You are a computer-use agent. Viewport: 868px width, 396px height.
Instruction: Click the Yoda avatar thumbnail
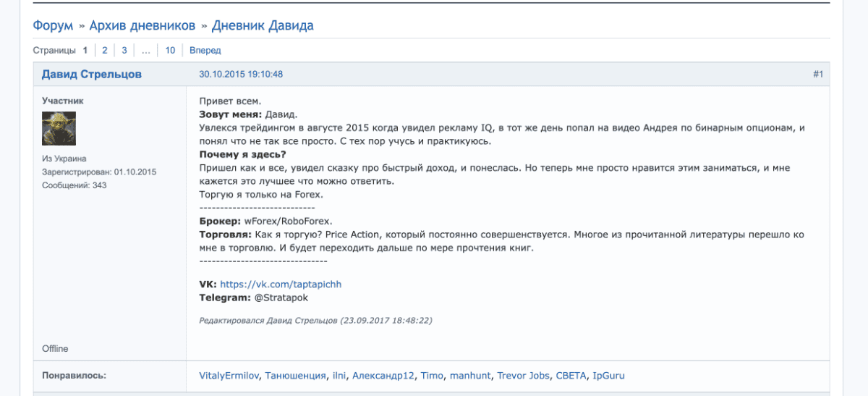pyautogui.click(x=59, y=129)
